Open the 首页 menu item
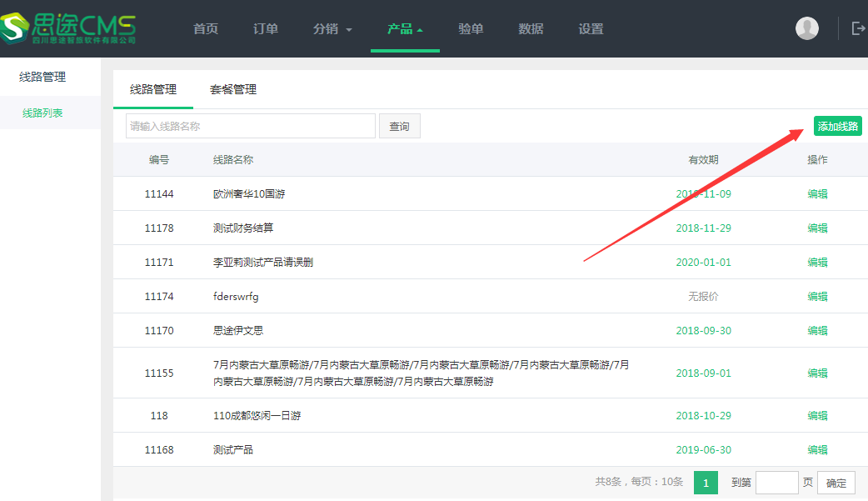868x501 pixels. pyautogui.click(x=206, y=29)
